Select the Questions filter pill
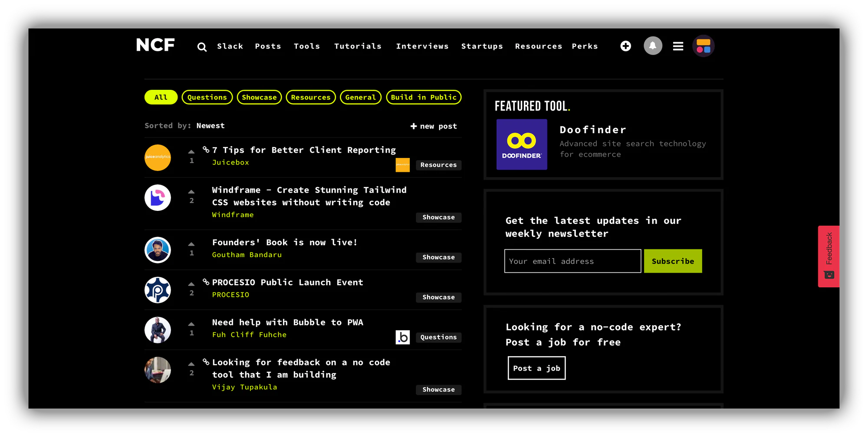The image size is (868, 437). point(207,97)
